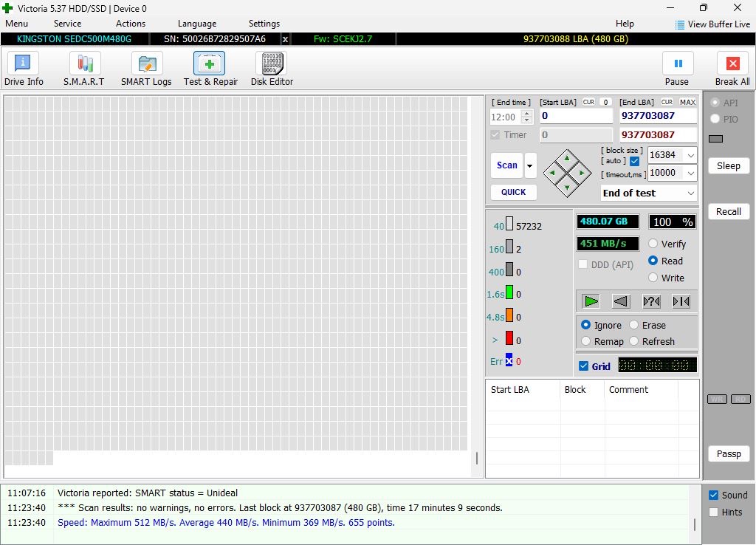The height and width of the screenshot is (545, 756).
Task: Uncheck the auto block size option
Action: (633, 161)
